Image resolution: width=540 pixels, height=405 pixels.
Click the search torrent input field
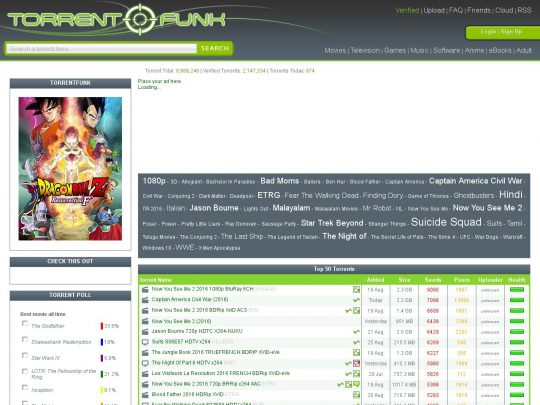102,49
